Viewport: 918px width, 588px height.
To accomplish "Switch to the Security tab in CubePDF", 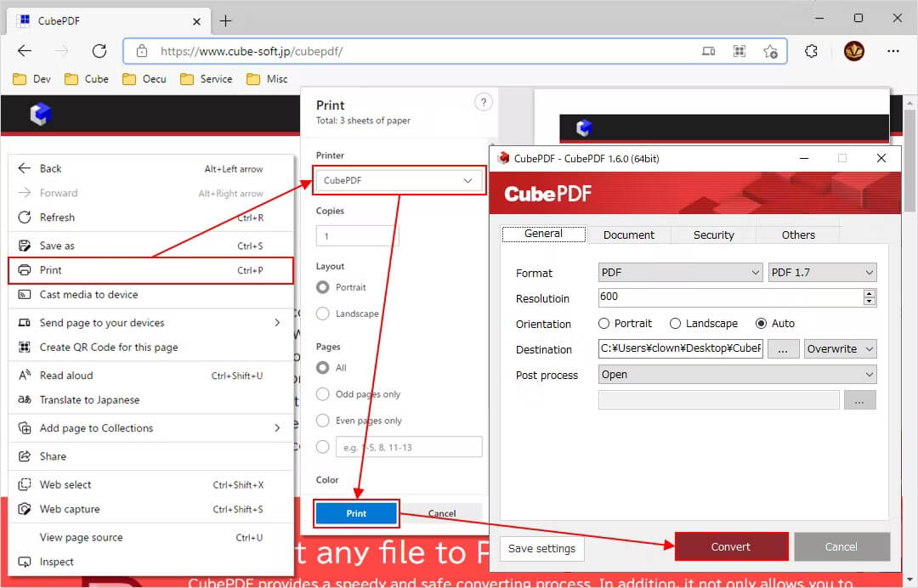I will (713, 235).
